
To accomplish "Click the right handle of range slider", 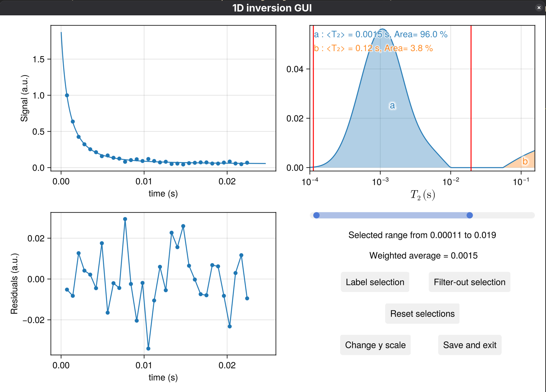I will tap(470, 215).
